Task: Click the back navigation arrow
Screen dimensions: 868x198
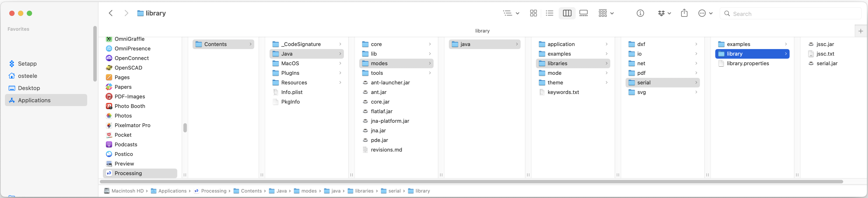Action: click(110, 13)
